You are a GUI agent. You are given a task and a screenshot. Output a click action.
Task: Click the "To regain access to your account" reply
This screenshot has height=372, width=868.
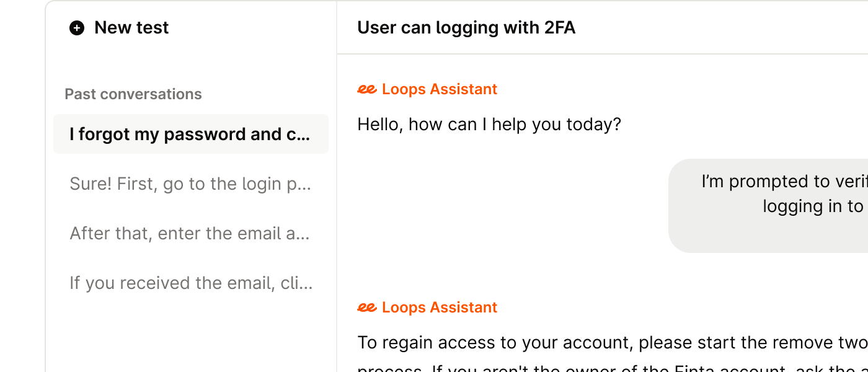point(612,342)
